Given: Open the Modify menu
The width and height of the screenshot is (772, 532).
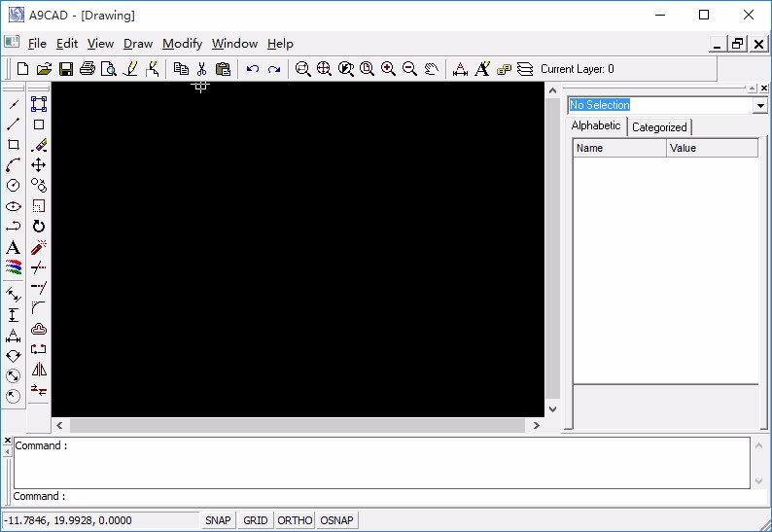Looking at the screenshot, I should 182,44.
